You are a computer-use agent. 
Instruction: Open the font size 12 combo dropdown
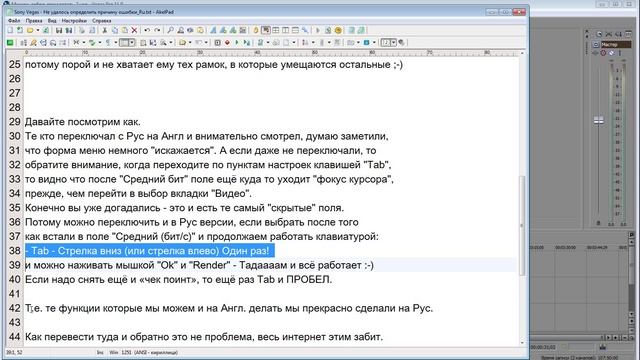pos(393,42)
